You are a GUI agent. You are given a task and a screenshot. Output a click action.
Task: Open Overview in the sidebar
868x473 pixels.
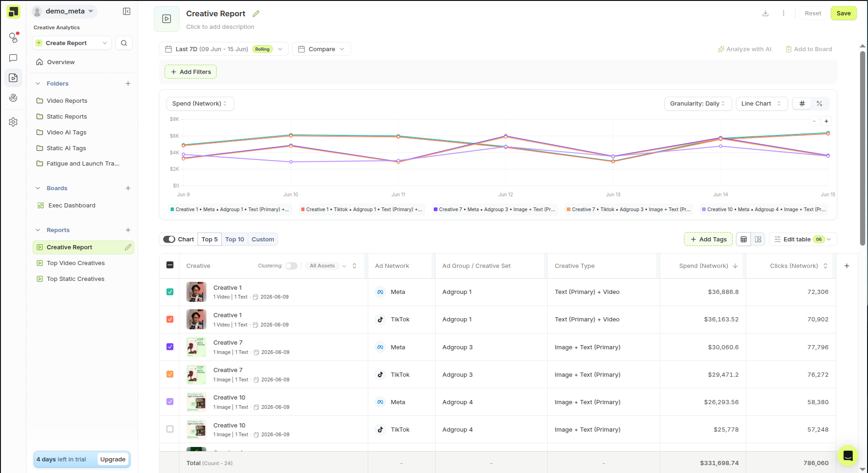(60, 62)
